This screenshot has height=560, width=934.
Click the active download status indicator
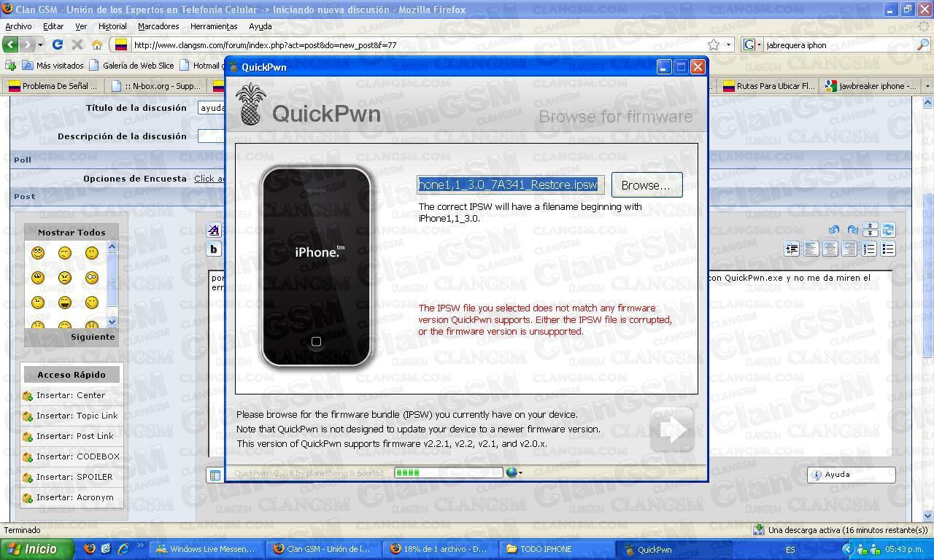tap(841, 530)
